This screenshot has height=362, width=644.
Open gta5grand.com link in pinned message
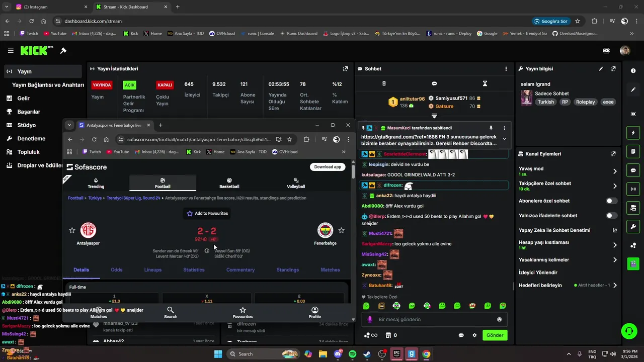point(399,137)
